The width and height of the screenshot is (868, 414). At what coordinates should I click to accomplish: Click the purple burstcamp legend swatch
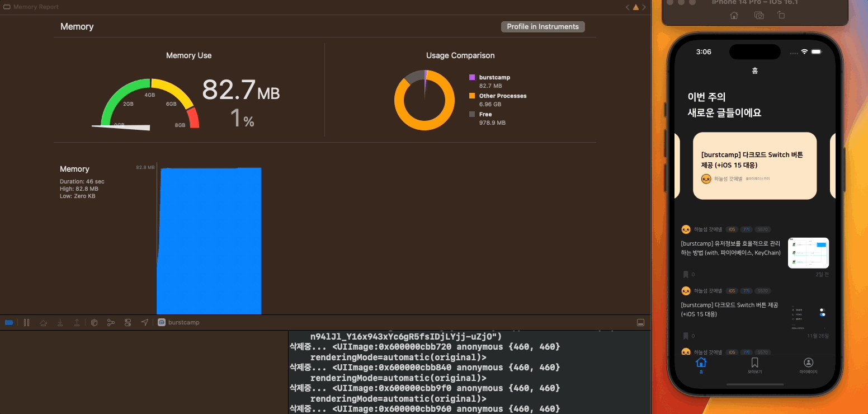pyautogui.click(x=472, y=77)
